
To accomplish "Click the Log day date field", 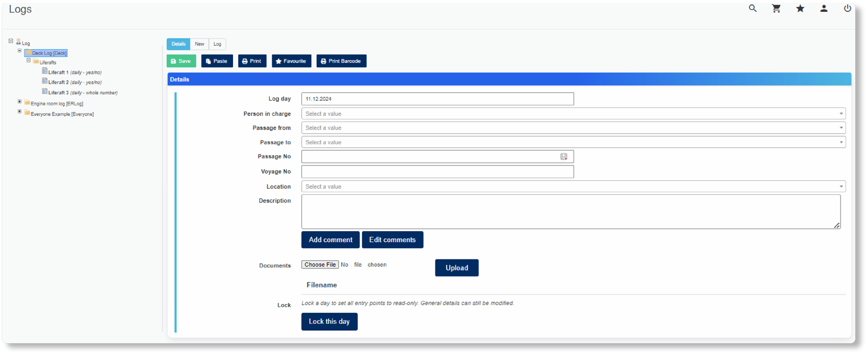I will [437, 99].
